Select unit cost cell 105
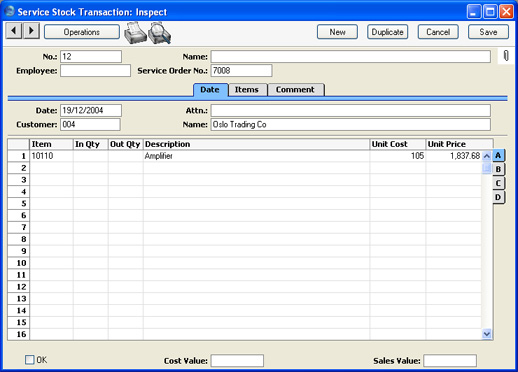 (398, 156)
